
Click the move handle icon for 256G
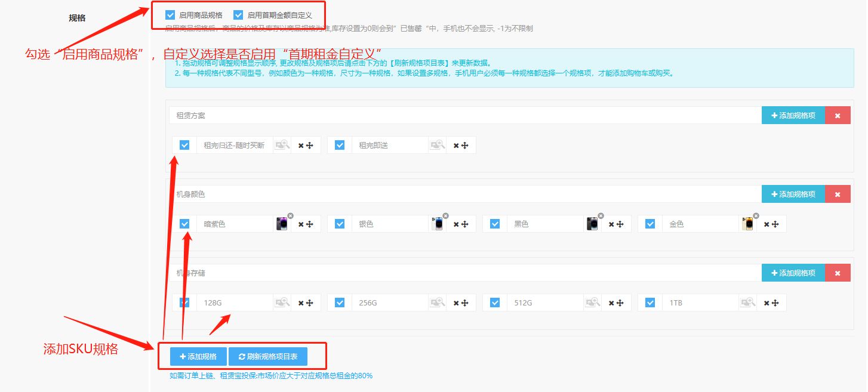point(465,303)
